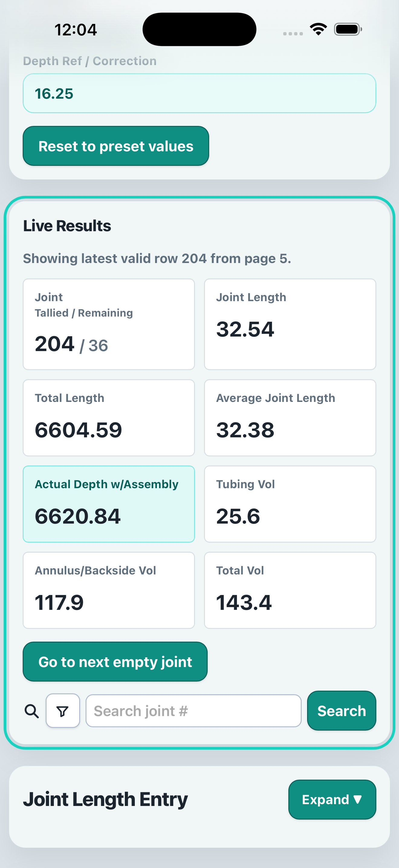The width and height of the screenshot is (399, 868).
Task: Click the Search button
Action: point(342,711)
